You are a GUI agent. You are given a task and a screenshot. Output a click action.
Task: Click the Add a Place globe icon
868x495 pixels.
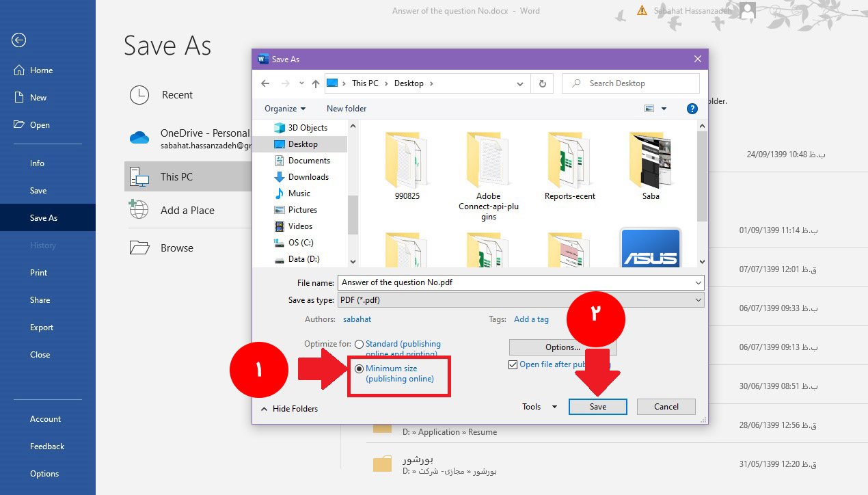tap(139, 210)
